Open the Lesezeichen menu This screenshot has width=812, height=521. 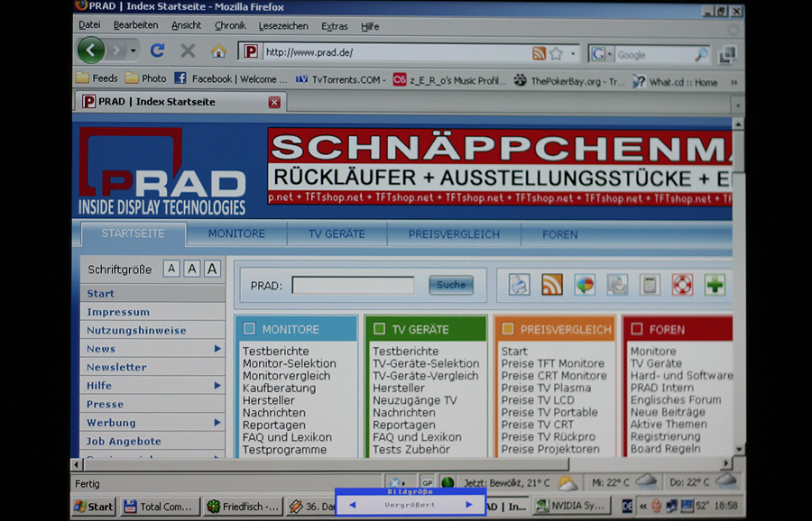point(283,26)
